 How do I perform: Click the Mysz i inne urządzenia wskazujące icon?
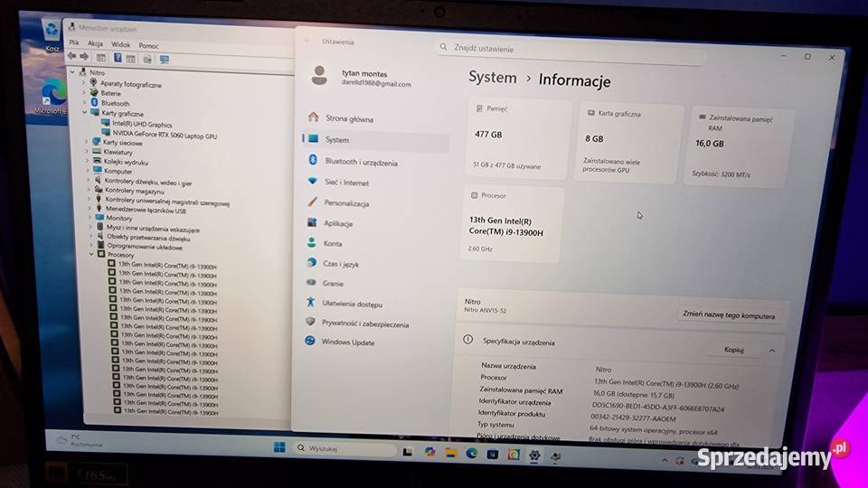click(x=100, y=228)
